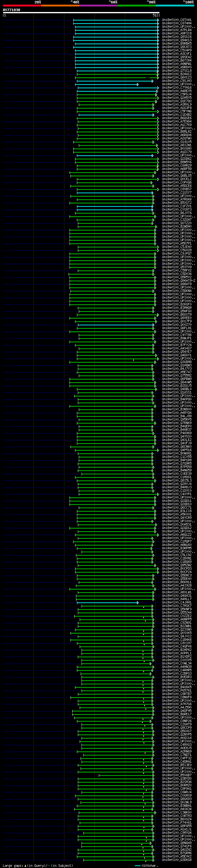Image resolution: width=197 pixels, height=868 pixels.
Task: Select the UniRef100_Q741F6 entry
Action: (177, 846)
